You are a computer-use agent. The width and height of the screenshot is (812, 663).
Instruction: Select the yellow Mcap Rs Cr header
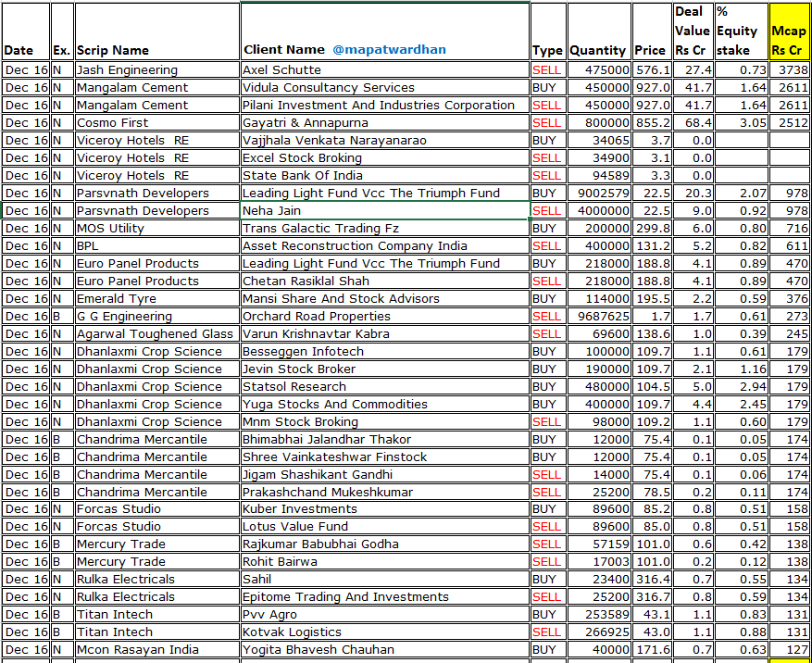pos(789,31)
